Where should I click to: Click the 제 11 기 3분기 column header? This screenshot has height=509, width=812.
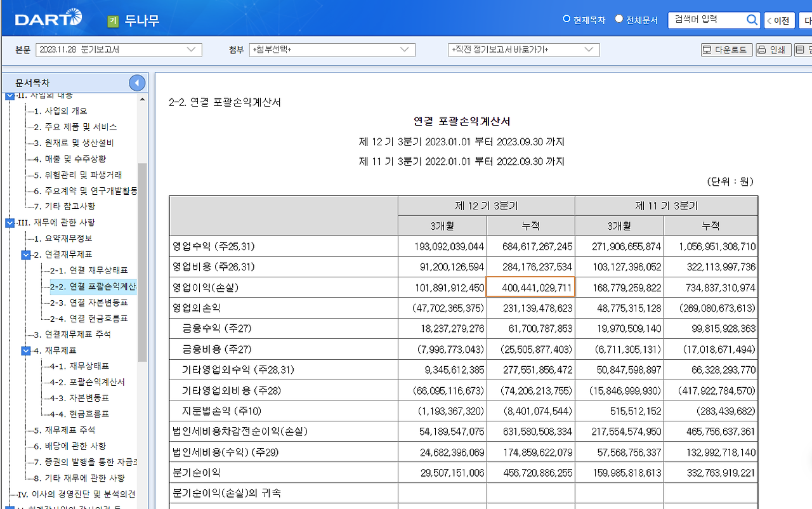tap(667, 206)
